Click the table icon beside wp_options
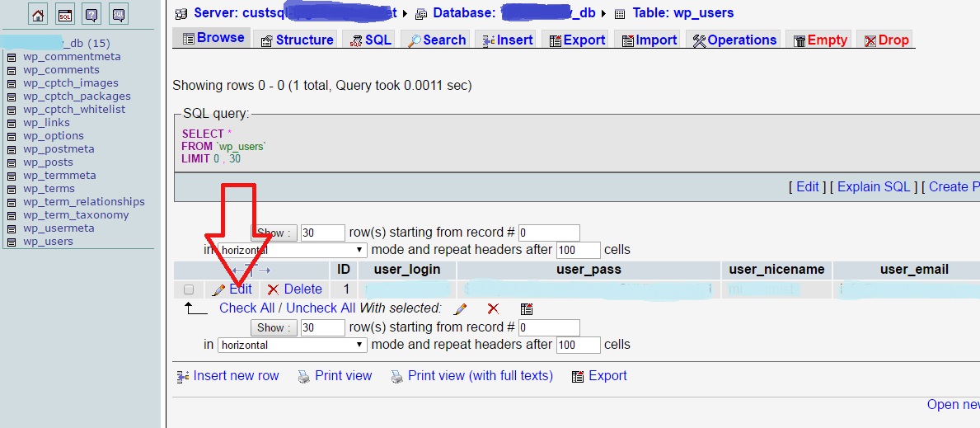Viewport: 980px width, 428px height. (12, 136)
